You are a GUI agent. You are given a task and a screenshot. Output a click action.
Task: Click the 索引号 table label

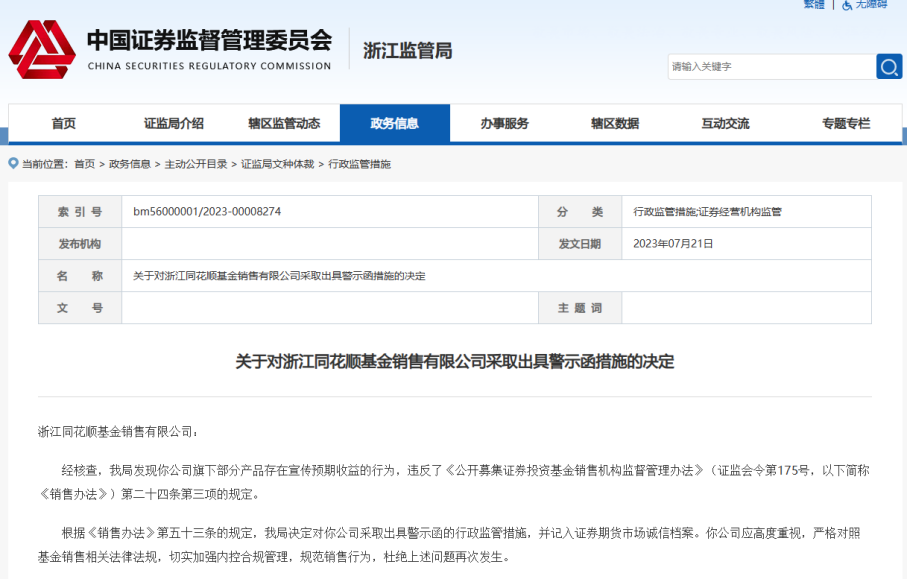80,212
